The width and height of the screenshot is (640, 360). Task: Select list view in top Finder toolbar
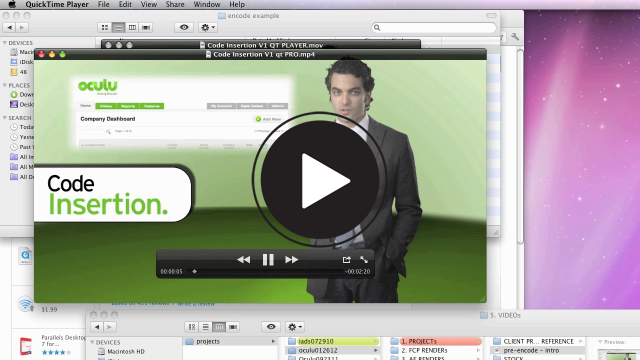click(118, 27)
